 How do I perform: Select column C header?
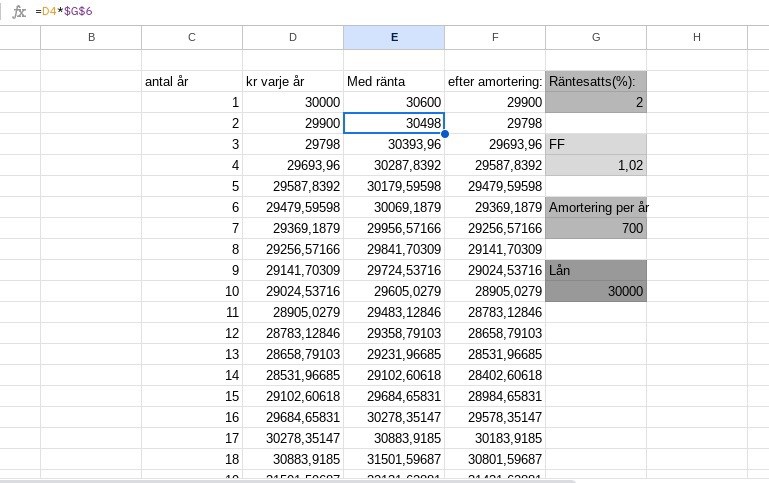point(192,37)
